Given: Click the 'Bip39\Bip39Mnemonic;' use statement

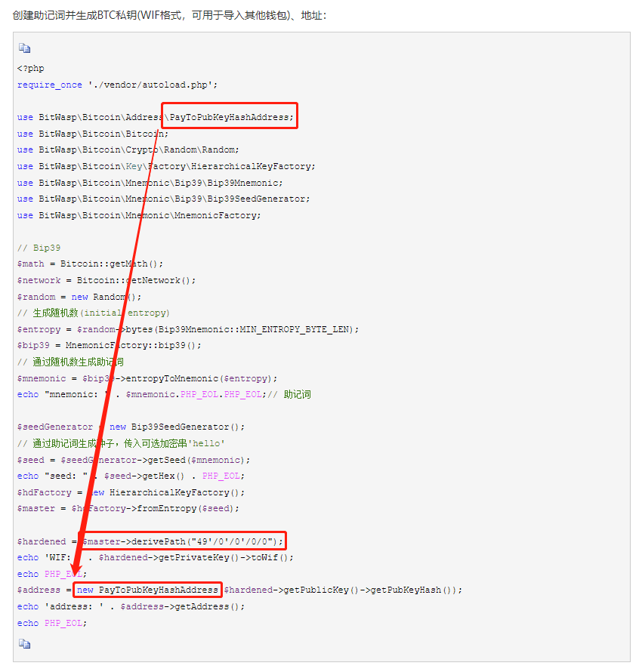Looking at the screenshot, I should [x=150, y=183].
